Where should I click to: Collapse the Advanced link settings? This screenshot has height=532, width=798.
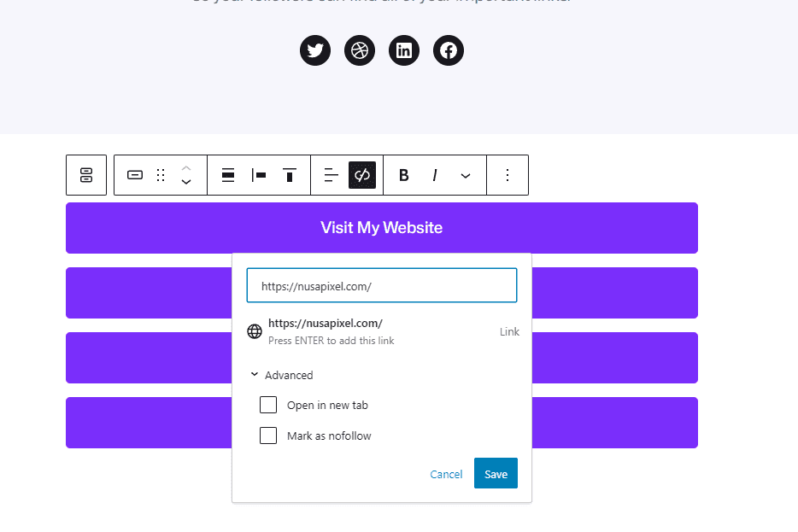click(281, 375)
